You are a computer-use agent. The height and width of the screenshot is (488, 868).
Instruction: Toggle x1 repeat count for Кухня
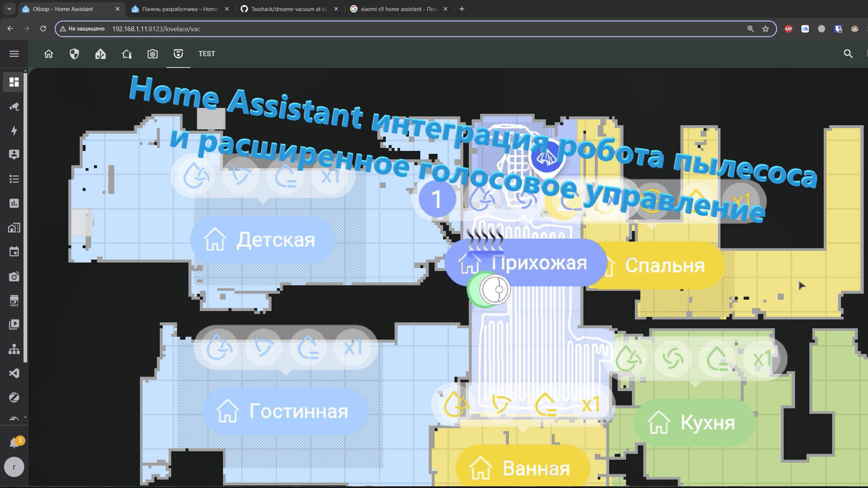pyautogui.click(x=762, y=359)
